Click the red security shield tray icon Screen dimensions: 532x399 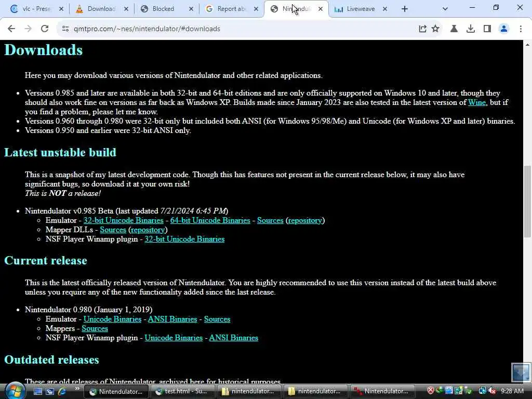[x=431, y=391]
